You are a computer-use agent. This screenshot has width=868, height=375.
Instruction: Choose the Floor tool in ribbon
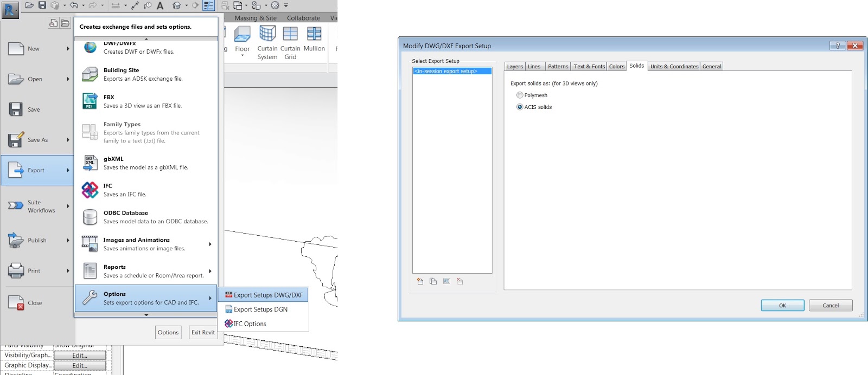coord(242,39)
